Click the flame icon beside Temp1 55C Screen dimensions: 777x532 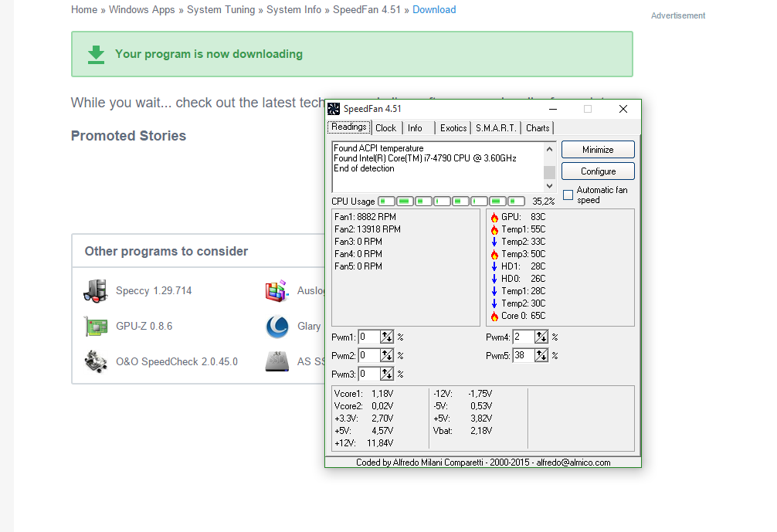(x=494, y=229)
